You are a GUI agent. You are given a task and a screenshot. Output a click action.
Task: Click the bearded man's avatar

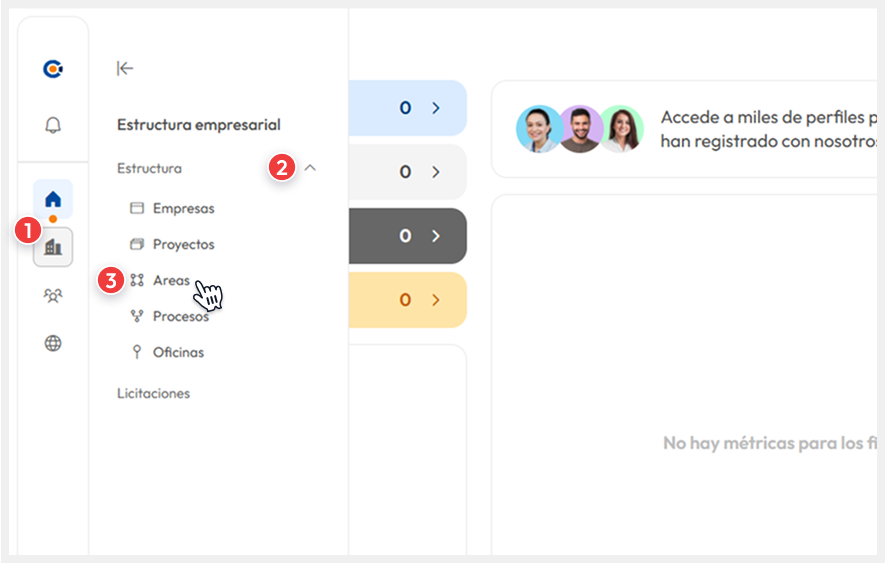[x=580, y=129]
